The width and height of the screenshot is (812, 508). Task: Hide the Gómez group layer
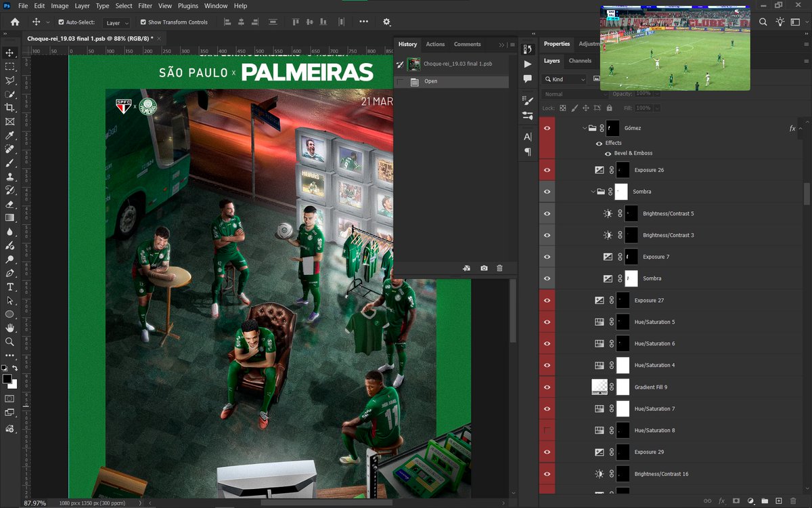point(547,128)
